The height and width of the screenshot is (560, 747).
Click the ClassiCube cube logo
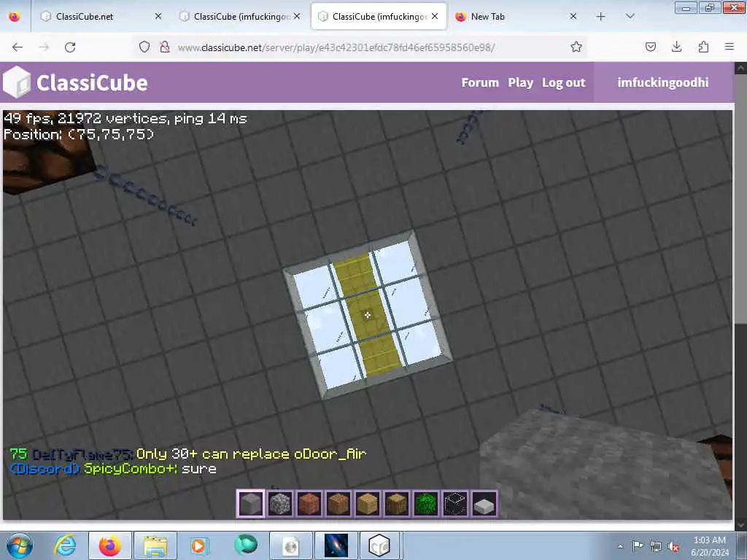click(x=17, y=82)
